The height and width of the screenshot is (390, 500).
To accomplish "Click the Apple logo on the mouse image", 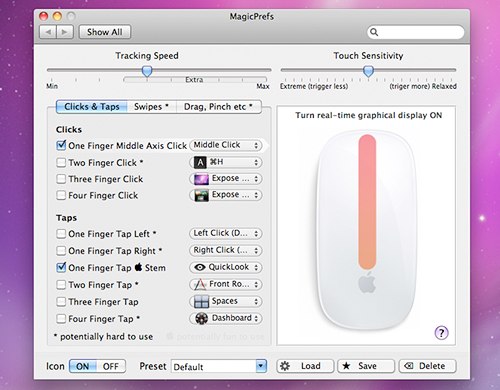I will 367,282.
